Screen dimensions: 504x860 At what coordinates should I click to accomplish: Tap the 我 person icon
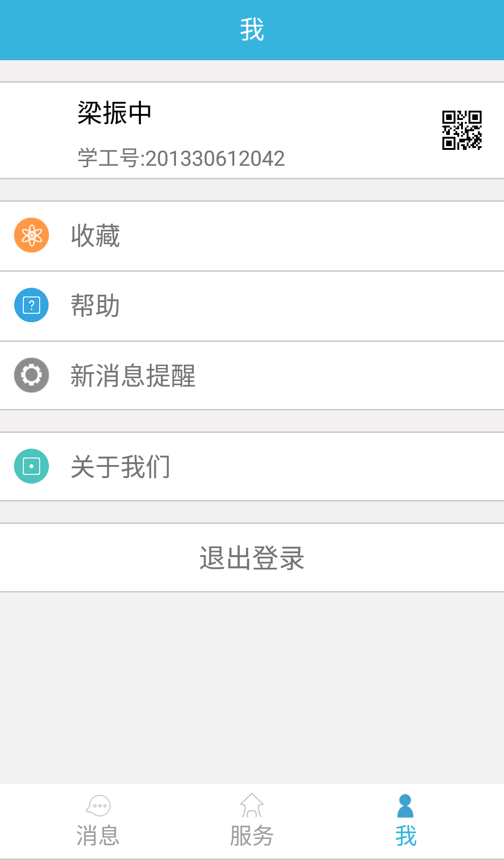pos(405,805)
